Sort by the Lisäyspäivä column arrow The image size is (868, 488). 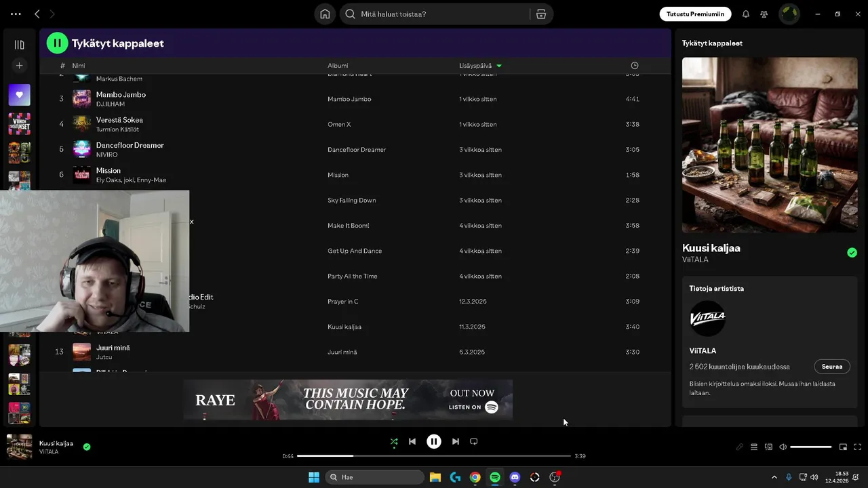499,66
